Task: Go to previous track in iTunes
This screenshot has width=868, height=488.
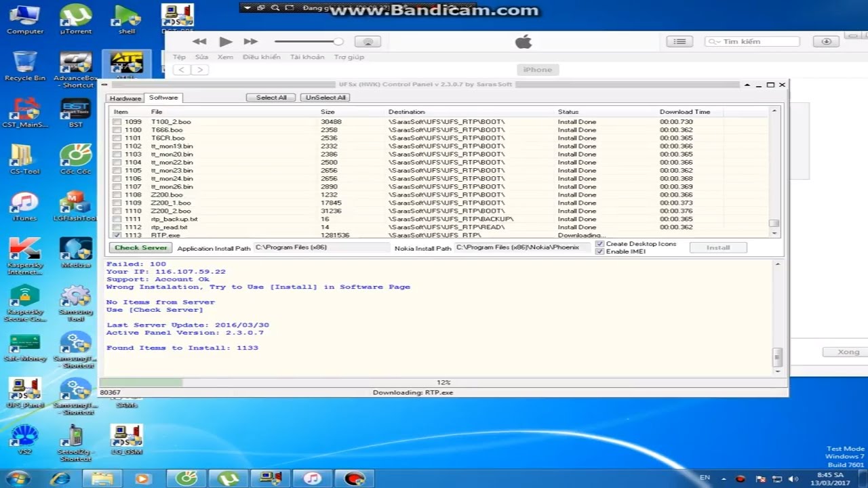Action: 200,41
